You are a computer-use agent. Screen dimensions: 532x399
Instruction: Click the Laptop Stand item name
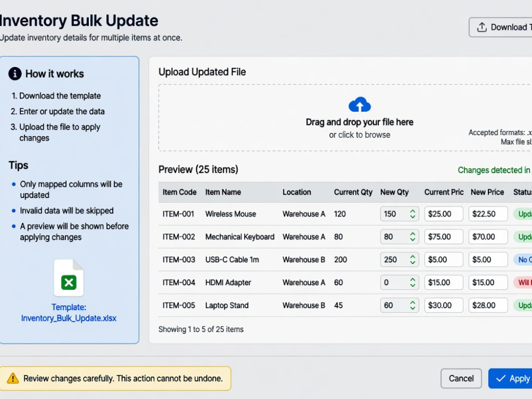[x=227, y=305]
